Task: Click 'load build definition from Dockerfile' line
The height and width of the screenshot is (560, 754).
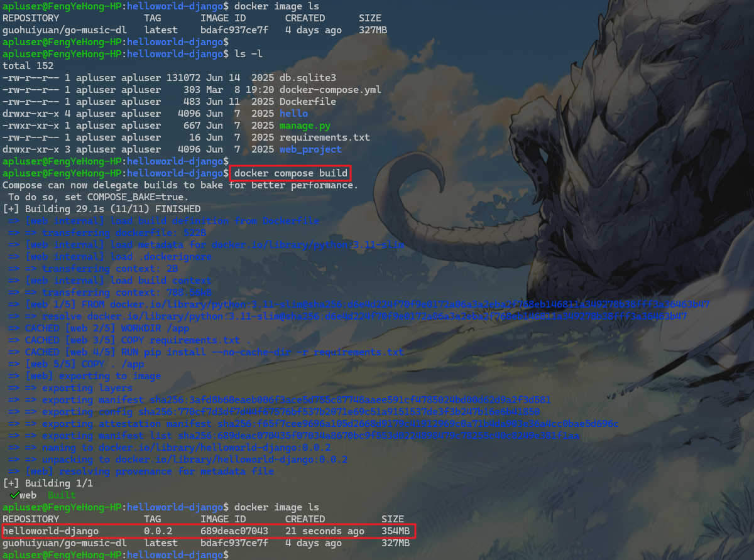Action: click(164, 221)
